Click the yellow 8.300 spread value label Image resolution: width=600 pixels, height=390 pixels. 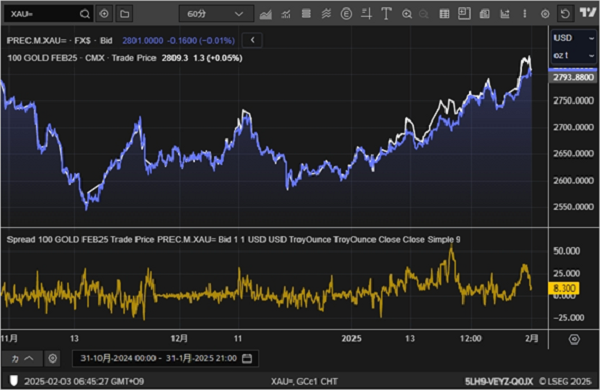pyautogui.click(x=564, y=288)
